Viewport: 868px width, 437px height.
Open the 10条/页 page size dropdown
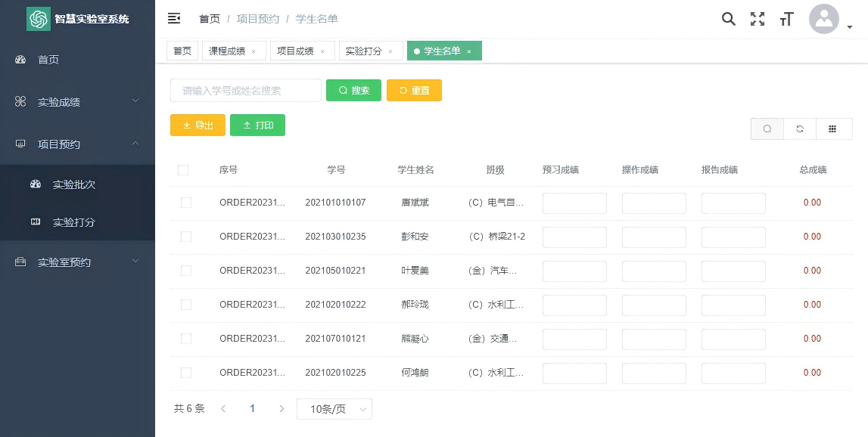(x=334, y=408)
